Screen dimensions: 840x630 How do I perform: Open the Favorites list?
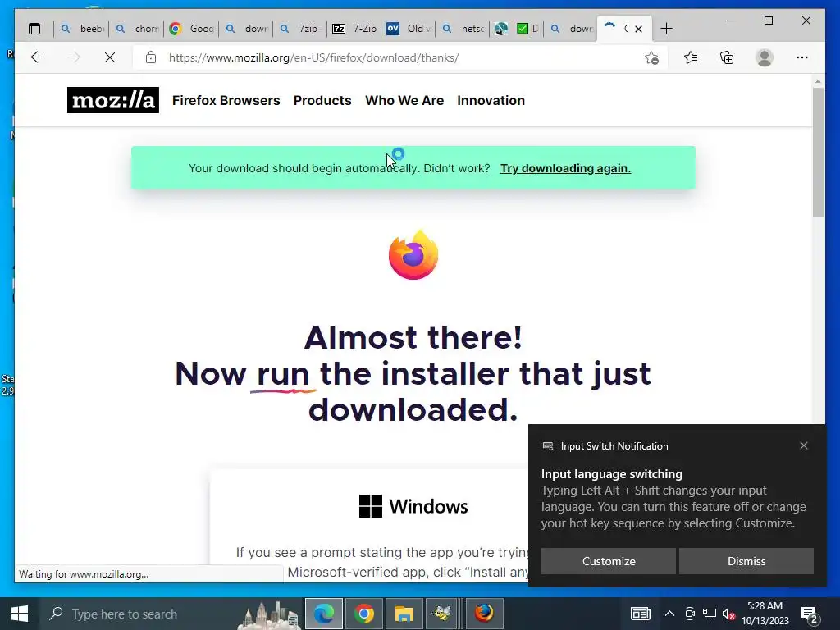tap(691, 57)
